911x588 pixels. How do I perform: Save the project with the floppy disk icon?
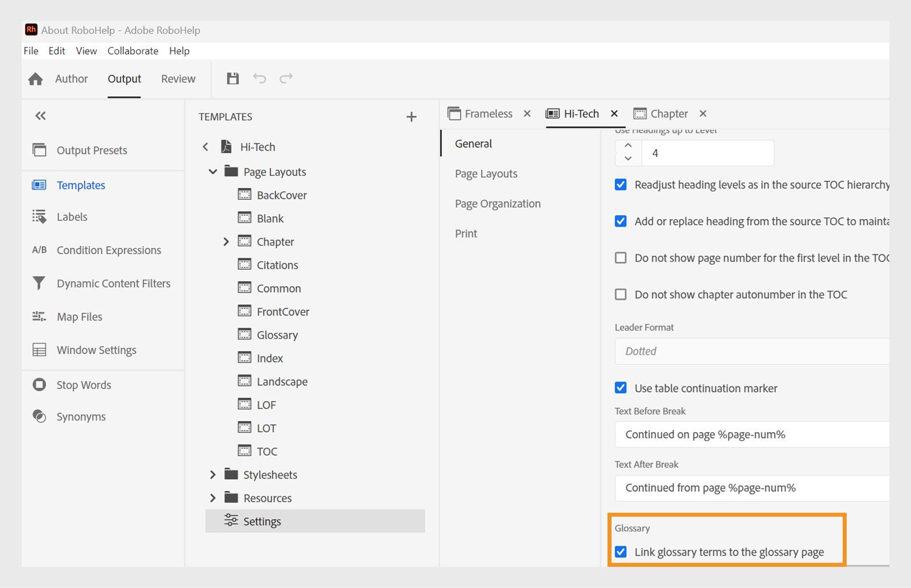coord(233,79)
